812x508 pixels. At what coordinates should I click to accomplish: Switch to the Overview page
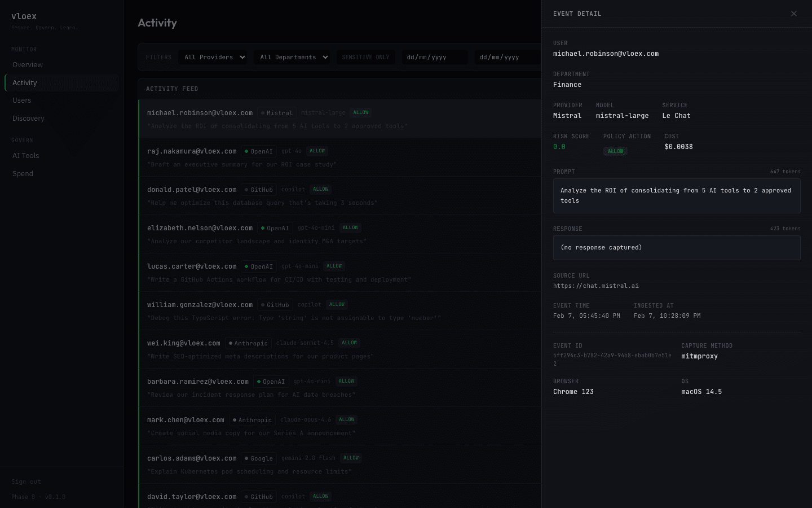pyautogui.click(x=28, y=64)
